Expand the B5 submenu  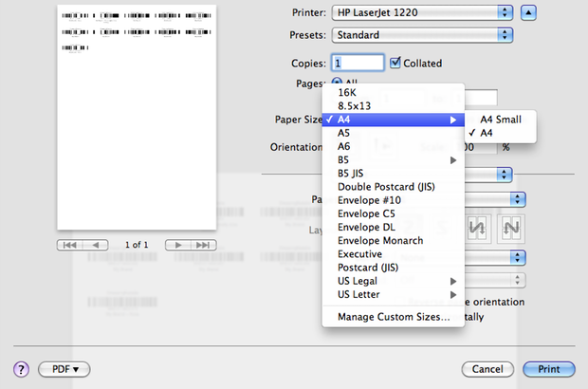(x=393, y=159)
